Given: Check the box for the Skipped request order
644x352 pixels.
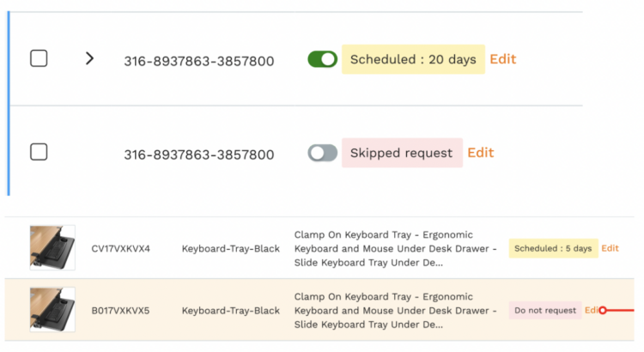Looking at the screenshot, I should coord(39,152).
